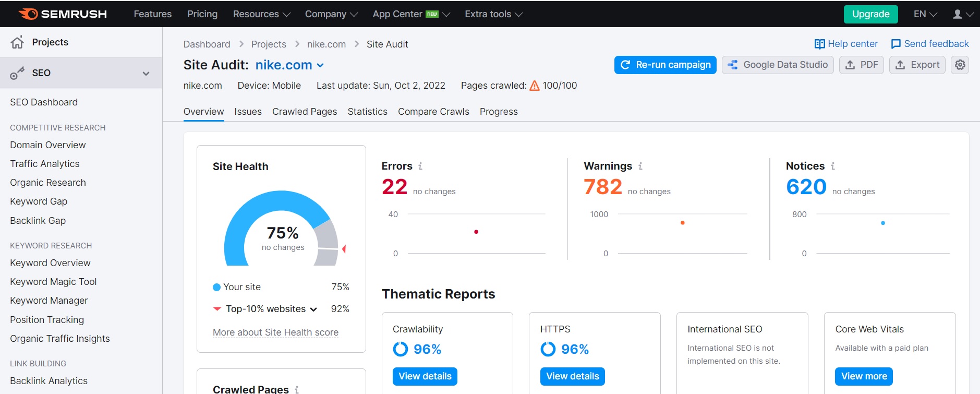Click the 620 notices count

(x=806, y=187)
